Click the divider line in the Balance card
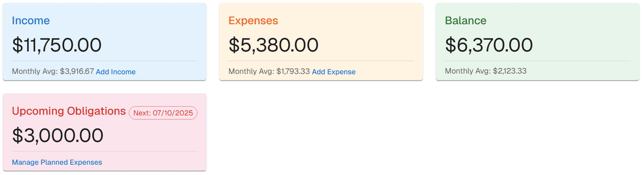This screenshot has width=644, height=175. click(538, 61)
